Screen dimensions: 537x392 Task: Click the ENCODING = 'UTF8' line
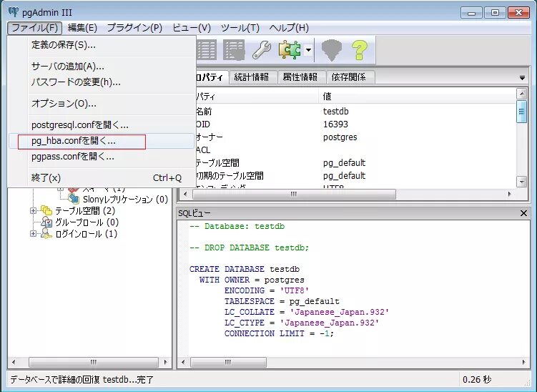point(267,290)
